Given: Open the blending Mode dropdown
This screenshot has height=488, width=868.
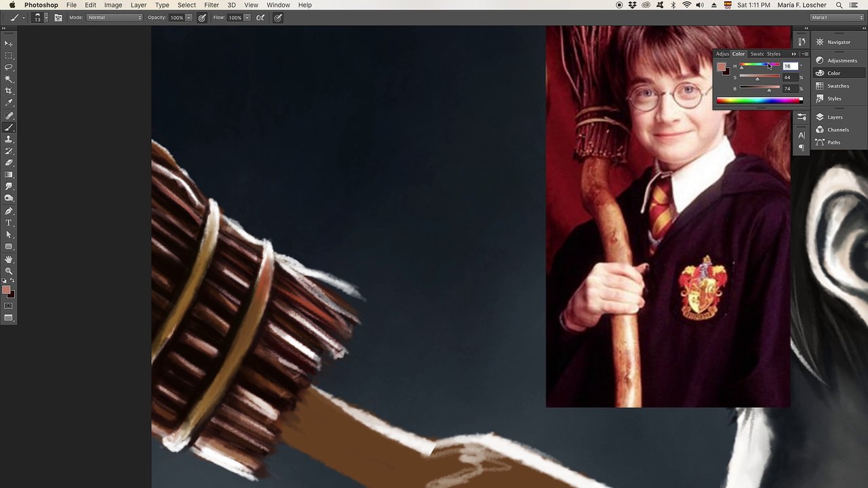Looking at the screenshot, I should click(115, 18).
